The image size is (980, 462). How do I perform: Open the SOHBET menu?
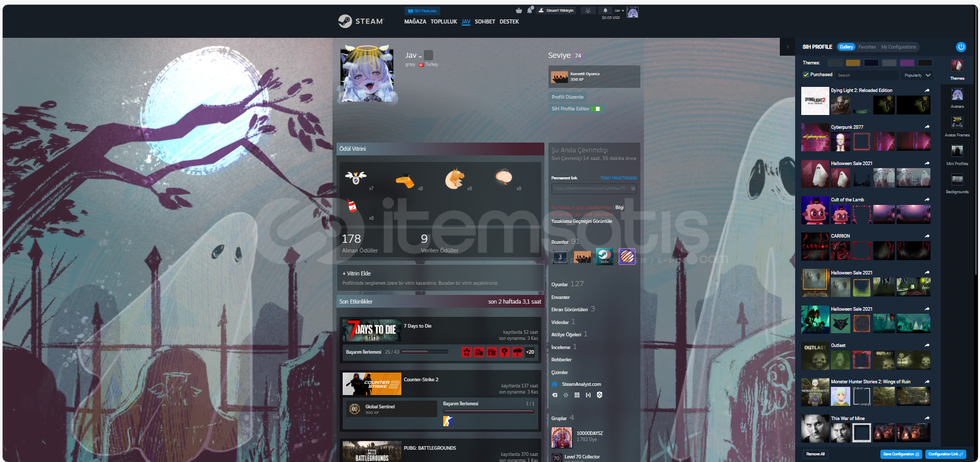point(485,21)
